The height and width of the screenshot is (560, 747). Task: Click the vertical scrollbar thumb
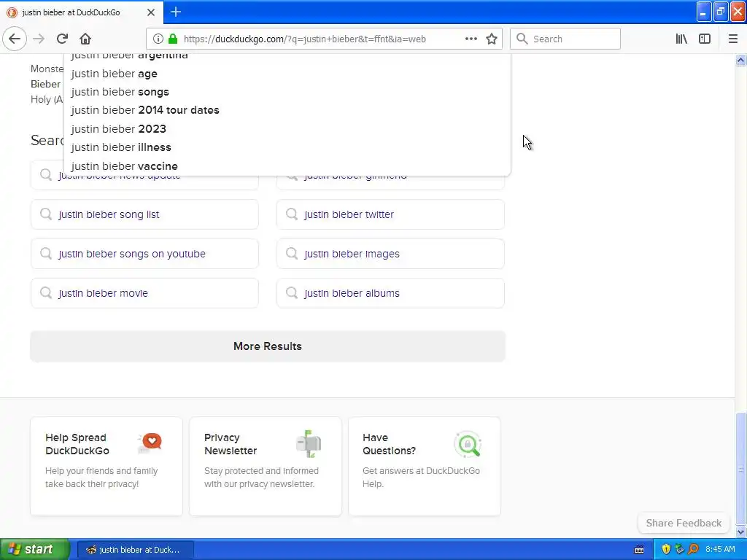pyautogui.click(x=740, y=469)
